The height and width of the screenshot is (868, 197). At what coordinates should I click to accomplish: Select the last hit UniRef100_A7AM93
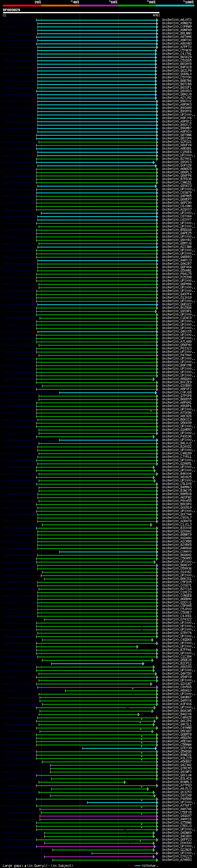click(176, 860)
